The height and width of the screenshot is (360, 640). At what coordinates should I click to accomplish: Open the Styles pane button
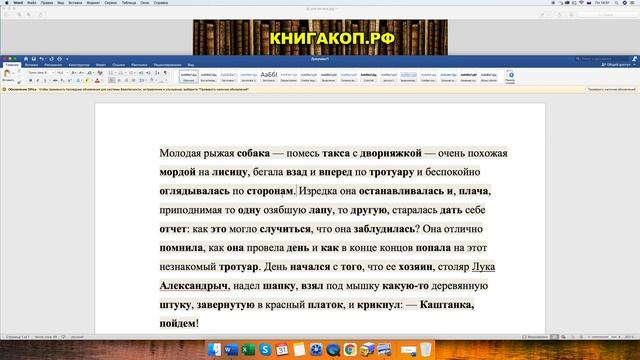coord(510,76)
